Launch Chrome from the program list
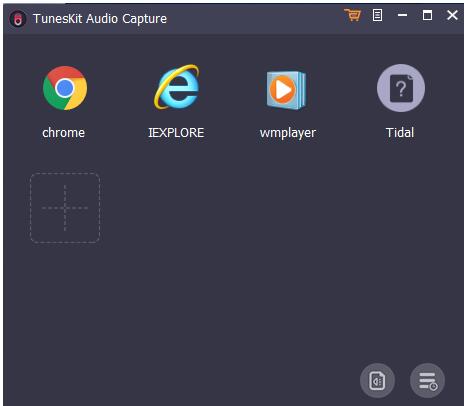This screenshot has width=464, height=406. [65, 88]
